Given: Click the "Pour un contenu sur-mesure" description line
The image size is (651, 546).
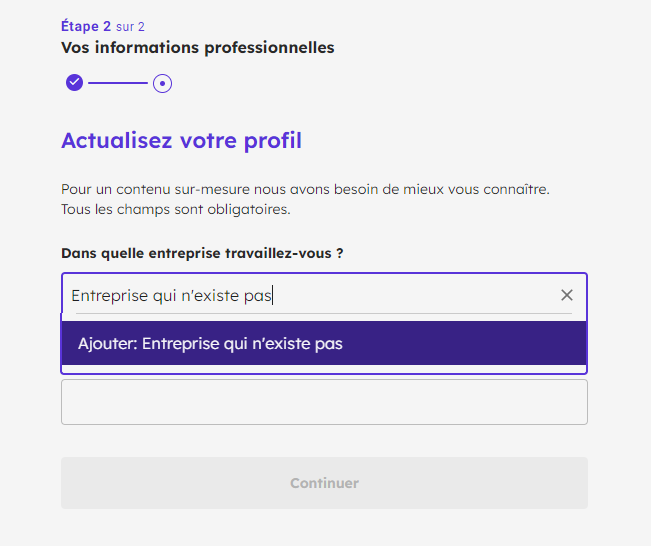Looking at the screenshot, I should pos(305,189).
